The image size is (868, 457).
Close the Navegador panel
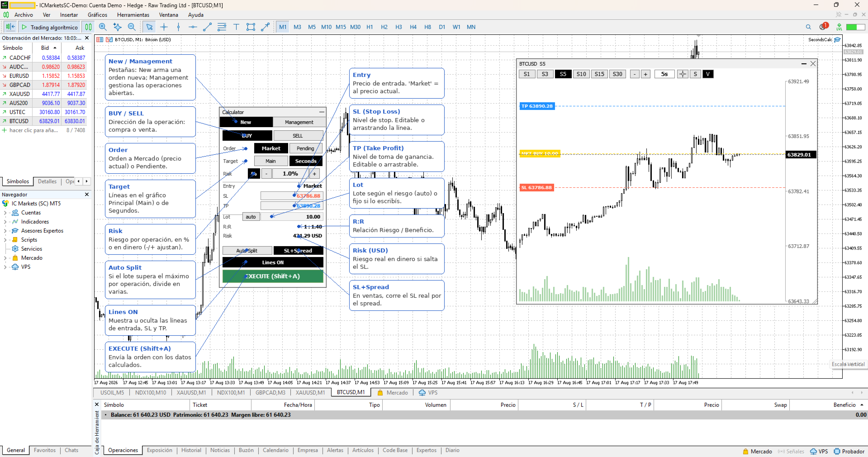(x=87, y=195)
